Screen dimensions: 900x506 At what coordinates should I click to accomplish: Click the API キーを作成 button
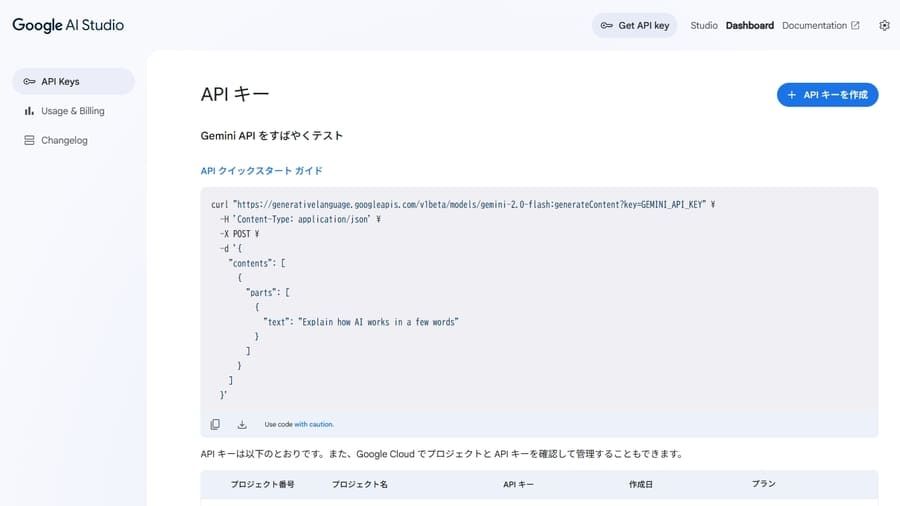click(827, 95)
